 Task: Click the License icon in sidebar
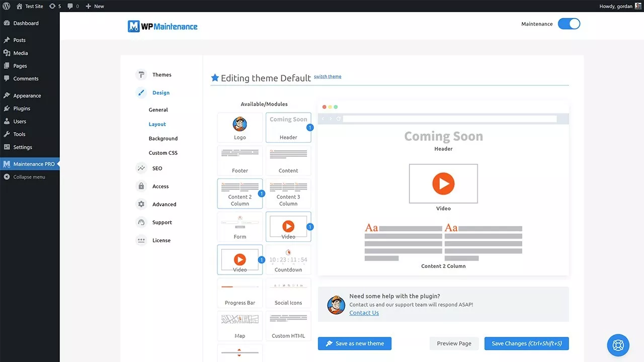(x=141, y=241)
